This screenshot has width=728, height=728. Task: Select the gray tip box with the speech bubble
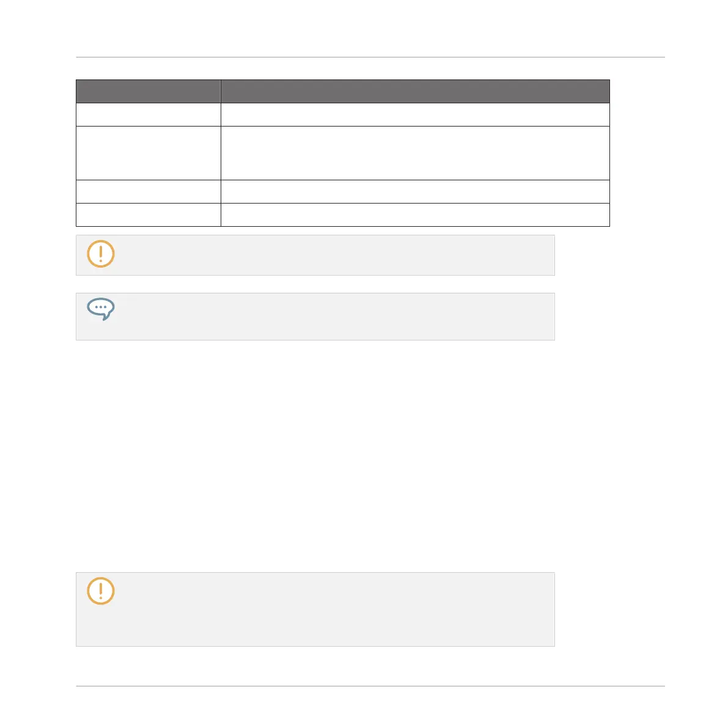[315, 317]
